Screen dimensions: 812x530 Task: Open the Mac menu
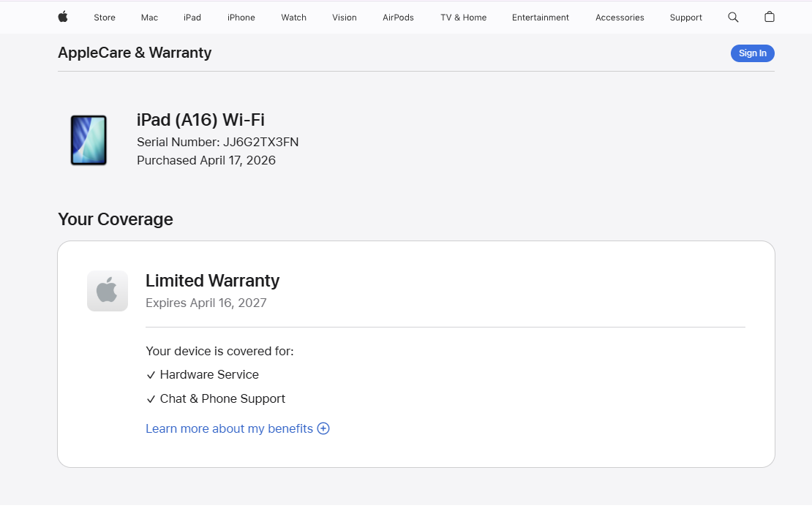149,18
